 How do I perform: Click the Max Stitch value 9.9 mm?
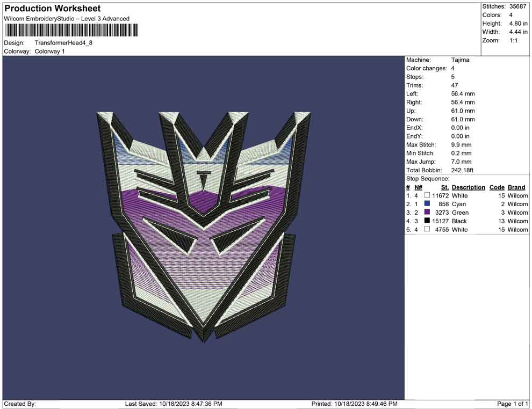pos(461,145)
